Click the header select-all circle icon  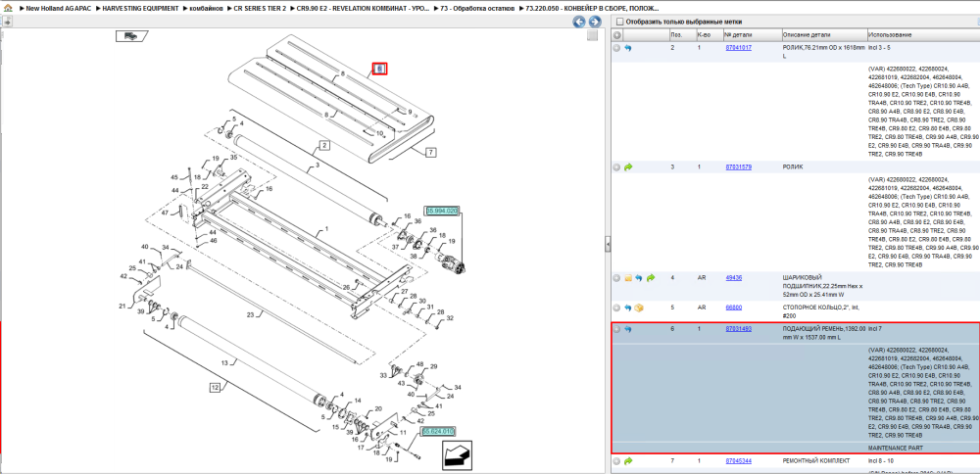coord(616,35)
